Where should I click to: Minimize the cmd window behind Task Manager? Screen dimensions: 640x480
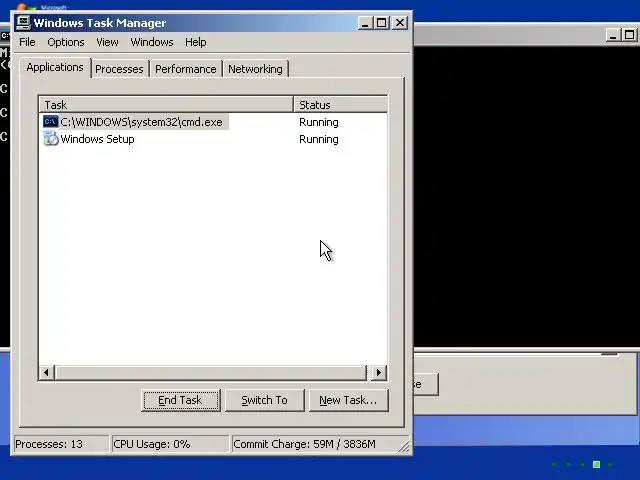(x=612, y=35)
